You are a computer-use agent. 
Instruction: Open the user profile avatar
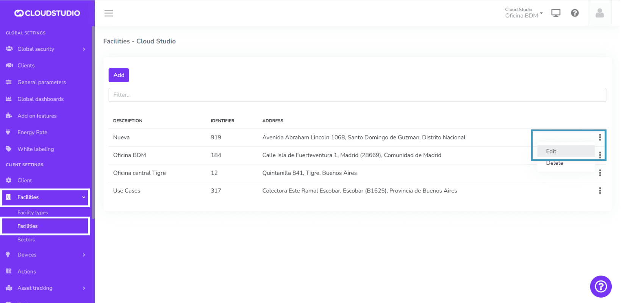coord(600,13)
